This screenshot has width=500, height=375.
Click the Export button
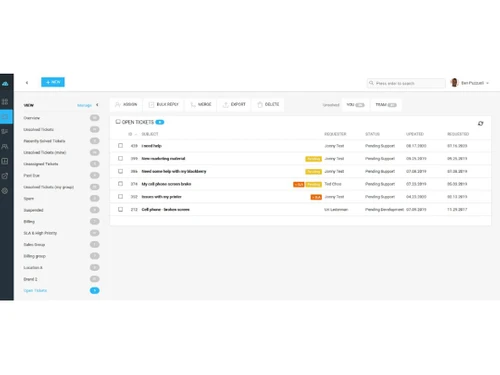pyautogui.click(x=234, y=105)
